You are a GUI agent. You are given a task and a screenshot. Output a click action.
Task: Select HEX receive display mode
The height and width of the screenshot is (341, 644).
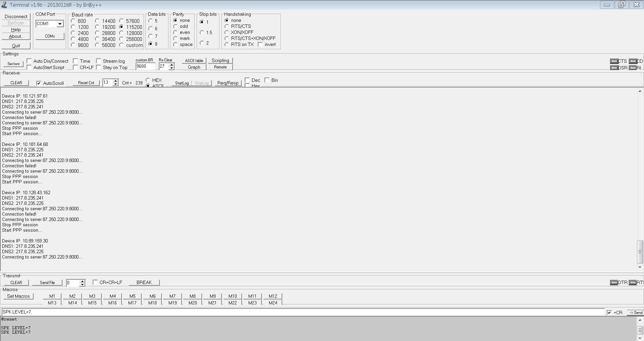tap(148, 80)
